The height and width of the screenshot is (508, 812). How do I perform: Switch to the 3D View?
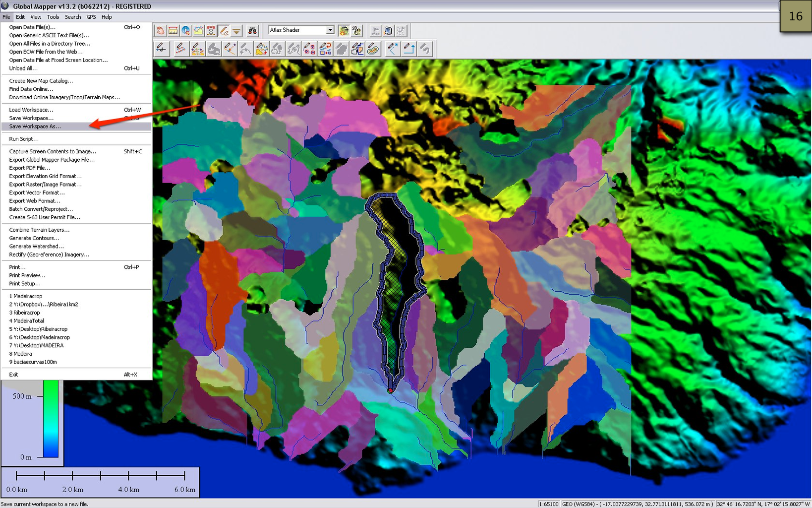pos(356,30)
